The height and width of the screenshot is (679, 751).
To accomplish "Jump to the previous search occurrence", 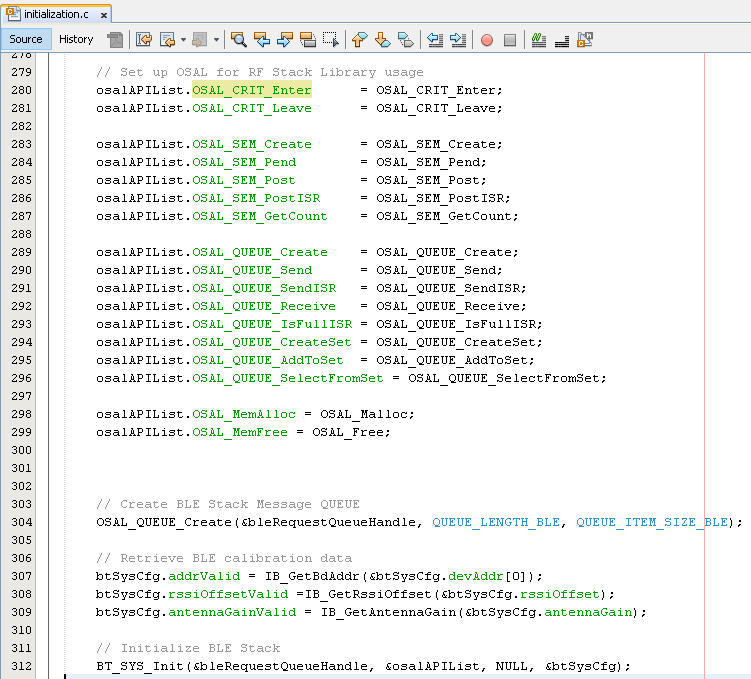I will (x=262, y=40).
